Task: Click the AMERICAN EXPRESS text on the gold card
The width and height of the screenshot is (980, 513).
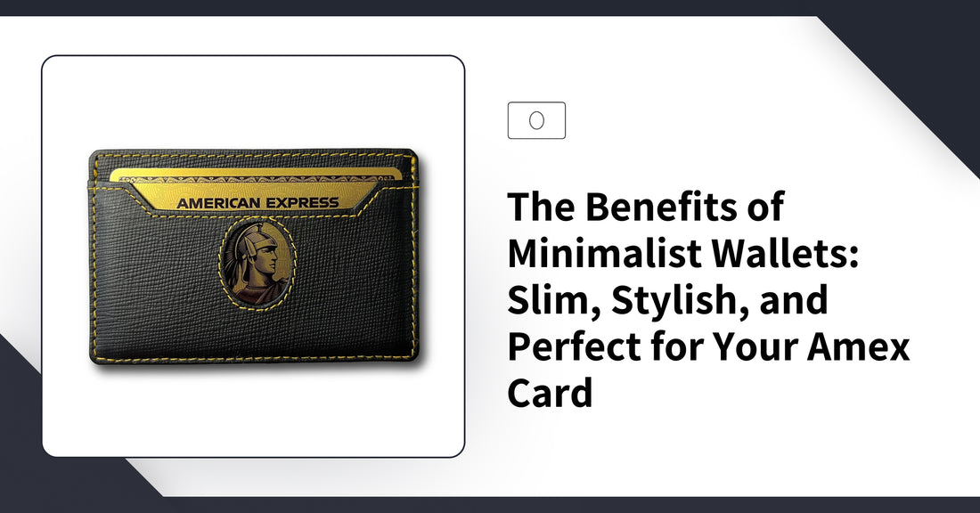Action: coord(257,203)
